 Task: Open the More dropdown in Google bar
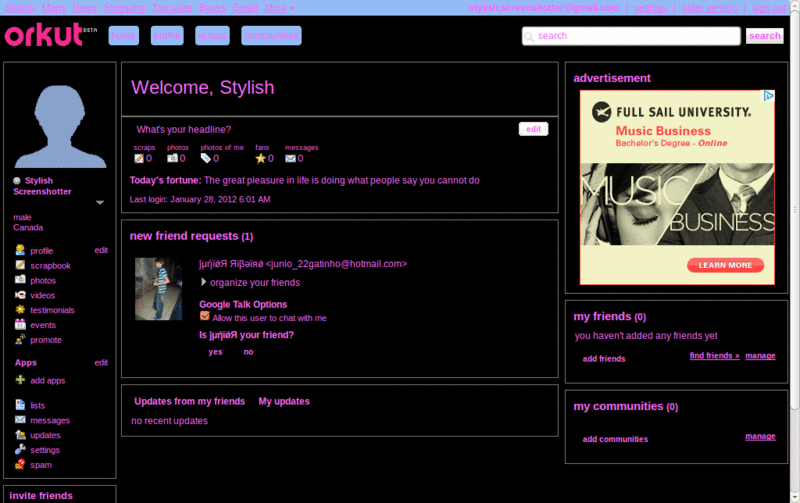pos(280,8)
